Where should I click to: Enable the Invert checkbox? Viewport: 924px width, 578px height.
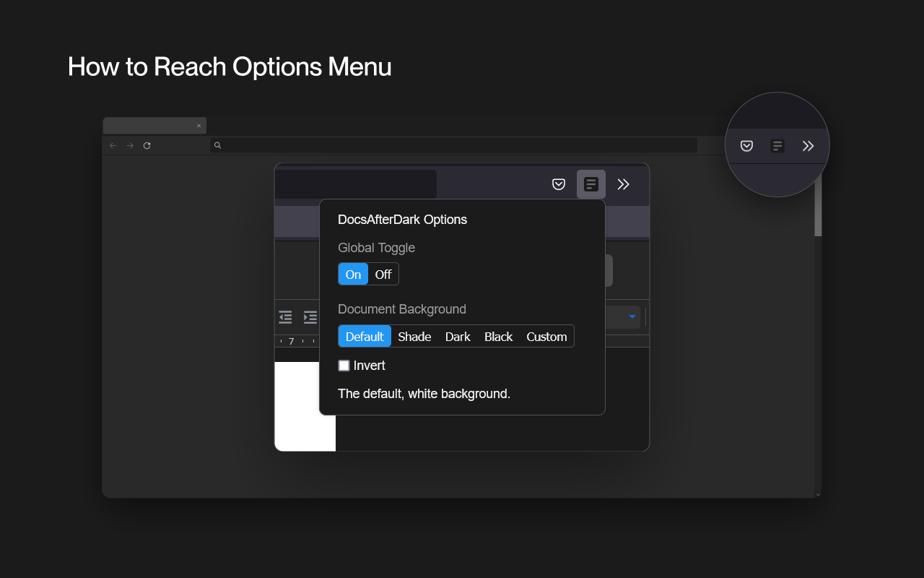344,366
